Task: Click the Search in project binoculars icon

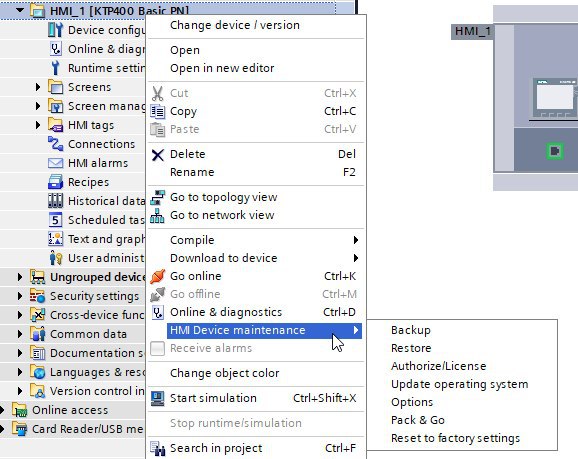Action: (x=157, y=449)
